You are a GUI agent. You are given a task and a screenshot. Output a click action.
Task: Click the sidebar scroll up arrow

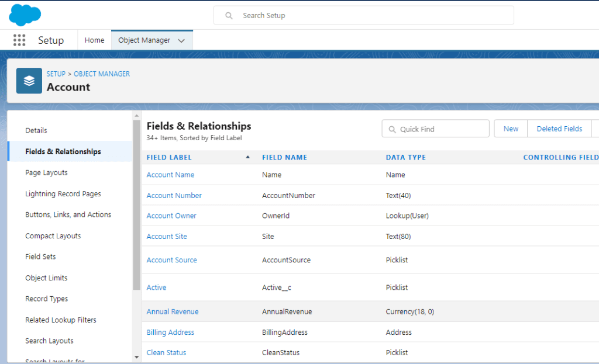(137, 116)
